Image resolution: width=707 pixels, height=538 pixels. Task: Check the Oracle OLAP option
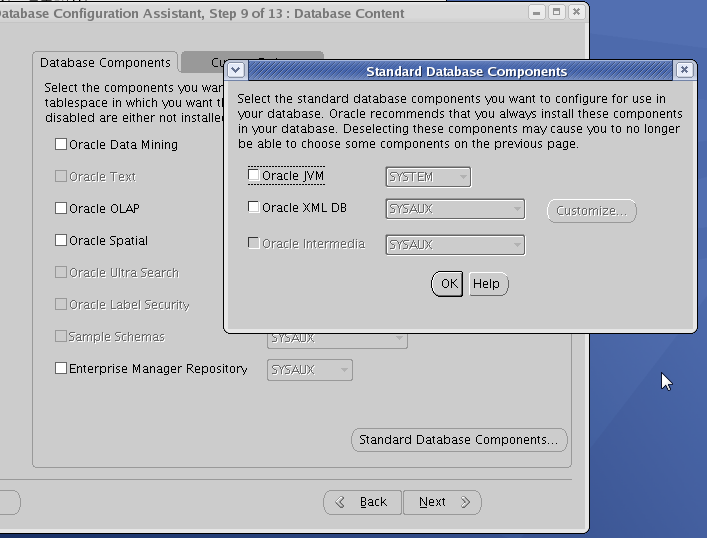pos(61,208)
